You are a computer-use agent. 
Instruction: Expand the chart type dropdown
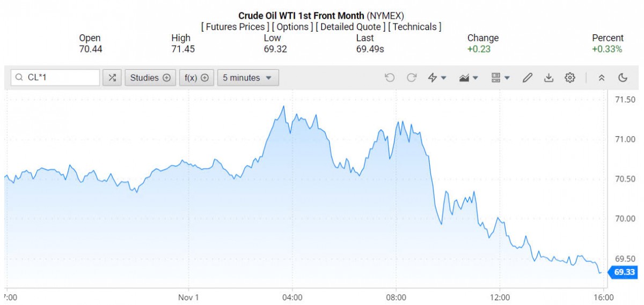pos(469,78)
